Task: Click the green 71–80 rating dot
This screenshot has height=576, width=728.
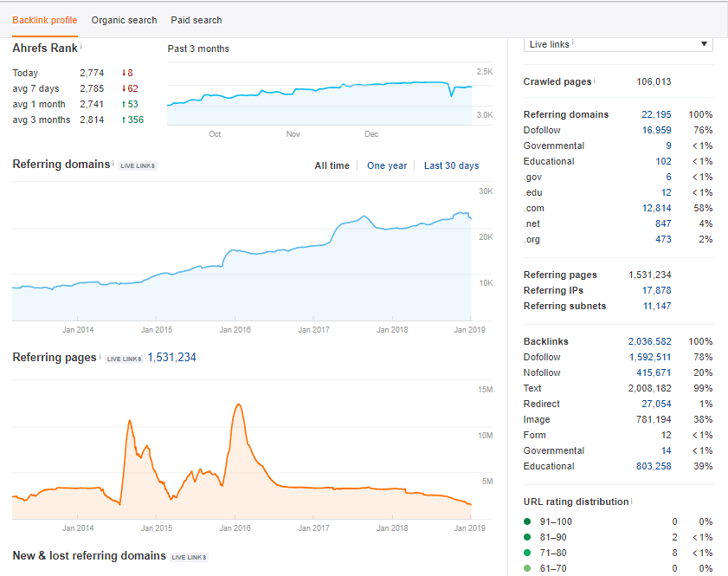Action: pos(527,553)
